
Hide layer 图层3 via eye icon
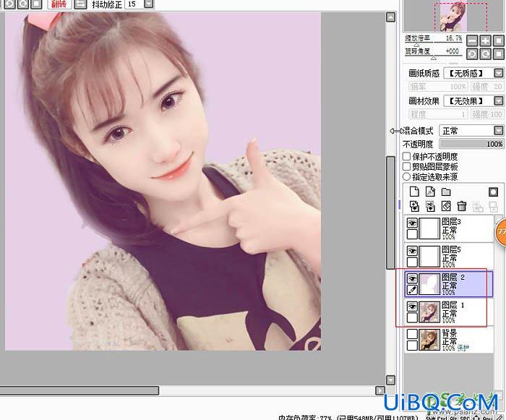pos(412,223)
